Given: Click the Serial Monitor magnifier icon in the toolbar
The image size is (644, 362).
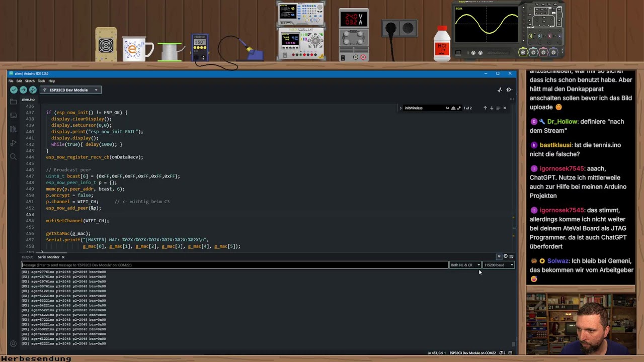Looking at the screenshot, I should [509, 90].
